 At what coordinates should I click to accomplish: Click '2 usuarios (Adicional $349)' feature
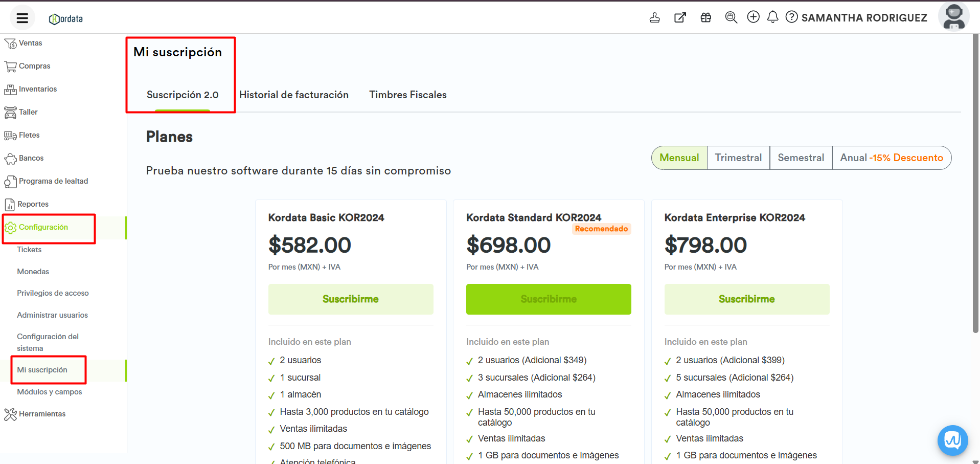click(532, 360)
